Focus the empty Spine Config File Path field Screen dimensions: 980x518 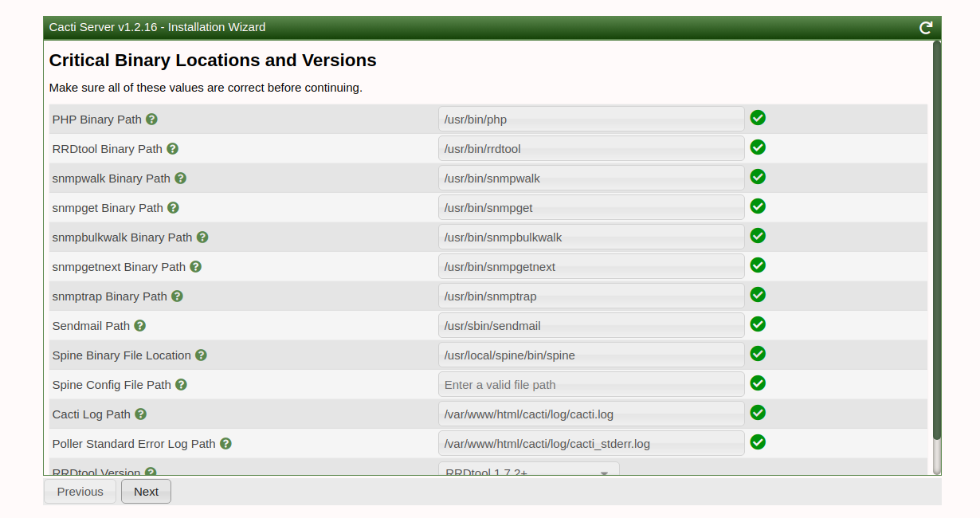pos(591,385)
